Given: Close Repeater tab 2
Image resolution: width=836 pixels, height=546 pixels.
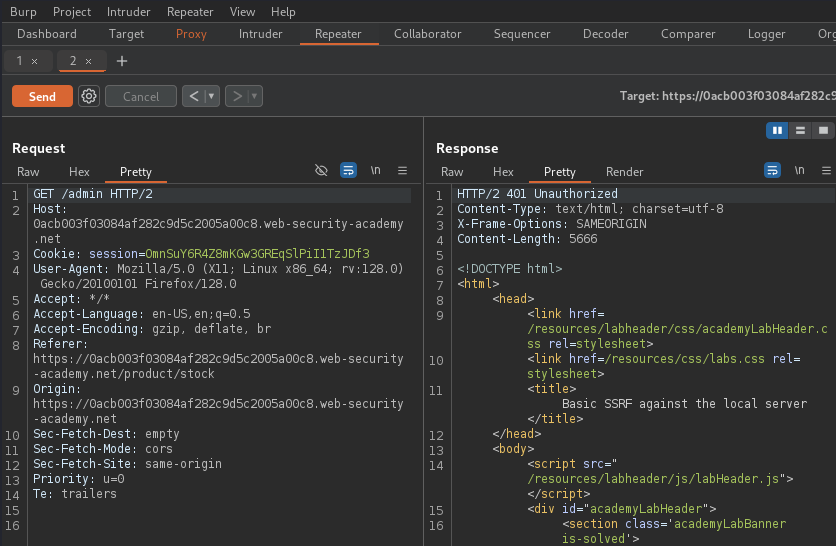Looking at the screenshot, I should (89, 61).
